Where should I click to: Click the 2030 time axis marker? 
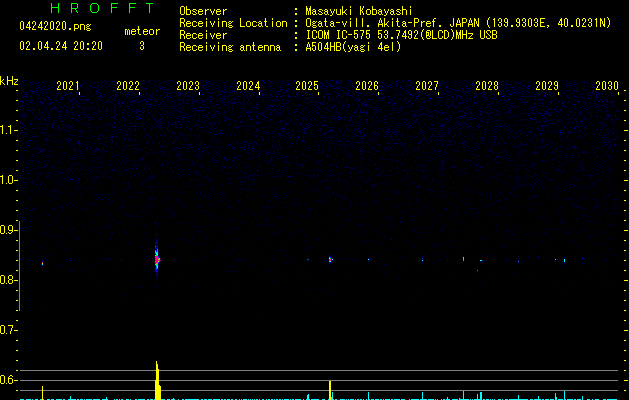pyautogui.click(x=607, y=86)
